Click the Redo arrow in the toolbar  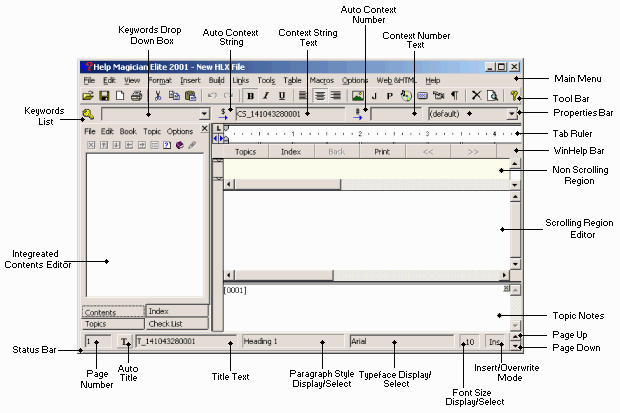pyautogui.click(x=229, y=96)
